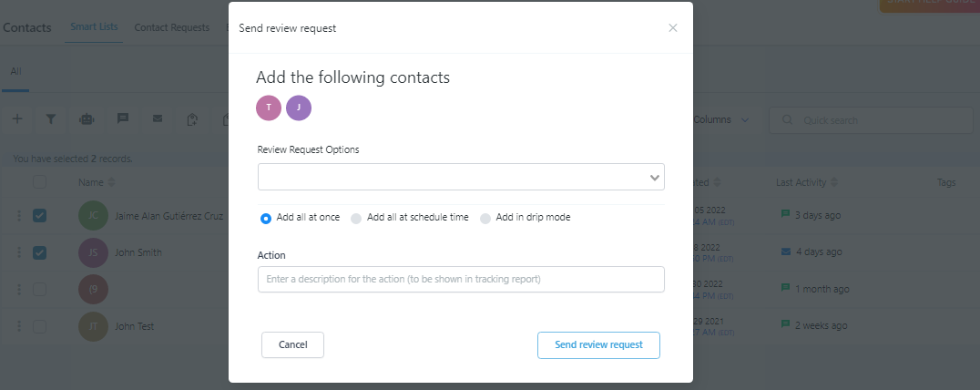Check the John Test row checkbox

(x=39, y=326)
